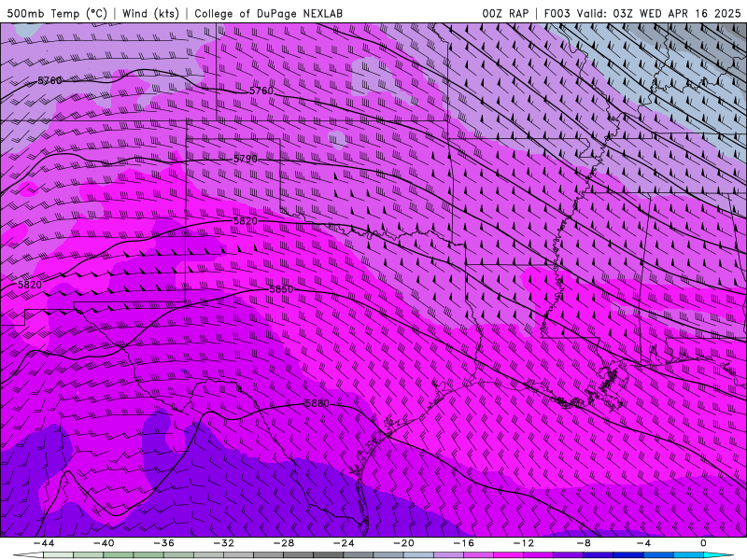Click the 5820 contour label in map center
Image resolution: width=747 pixels, height=560 pixels.
pyautogui.click(x=246, y=221)
